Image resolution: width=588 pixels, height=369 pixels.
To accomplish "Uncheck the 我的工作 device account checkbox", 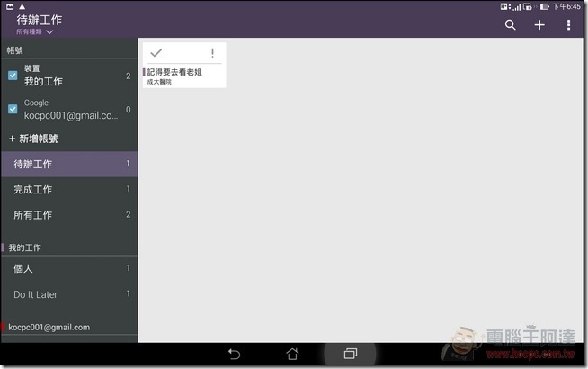I will pos(13,76).
